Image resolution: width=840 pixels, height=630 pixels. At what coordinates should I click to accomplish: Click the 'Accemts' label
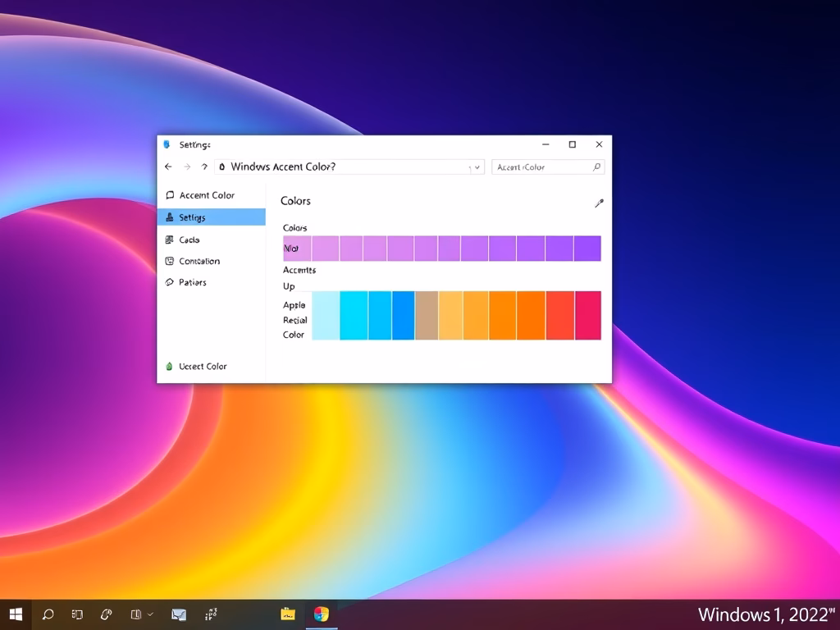pos(299,270)
